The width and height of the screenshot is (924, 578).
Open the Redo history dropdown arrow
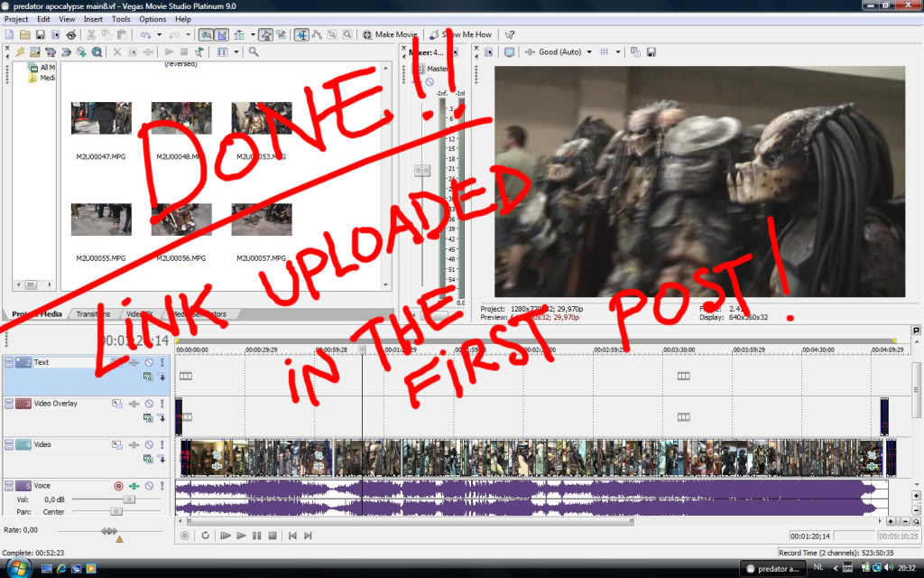pos(188,35)
